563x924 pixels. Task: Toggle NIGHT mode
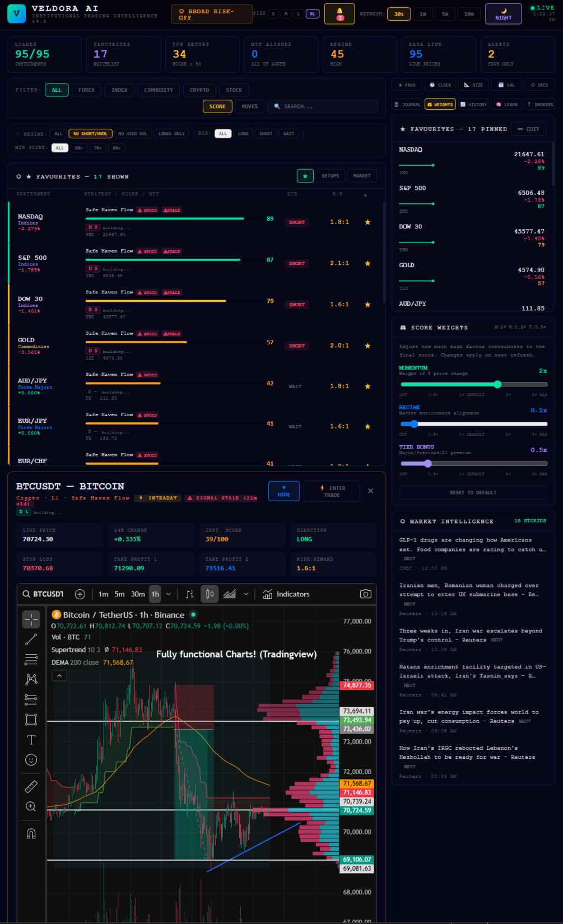pyautogui.click(x=503, y=13)
